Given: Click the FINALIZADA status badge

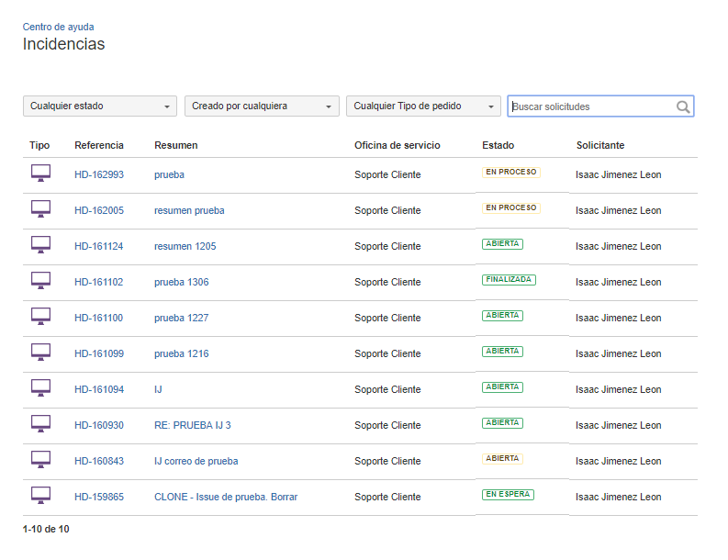Looking at the screenshot, I should tap(509, 279).
